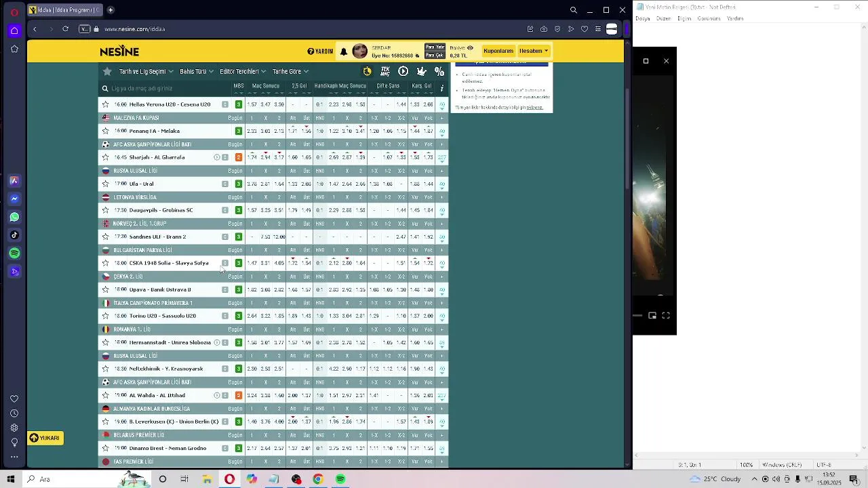This screenshot has width=868, height=488.
Task: Open Spotify from Windows taskbar
Action: coord(340,479)
